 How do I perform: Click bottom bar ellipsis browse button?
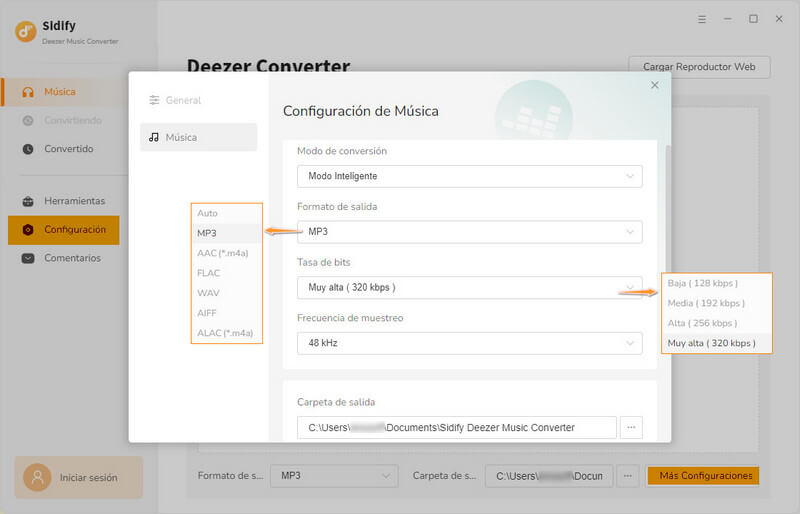pyautogui.click(x=628, y=476)
